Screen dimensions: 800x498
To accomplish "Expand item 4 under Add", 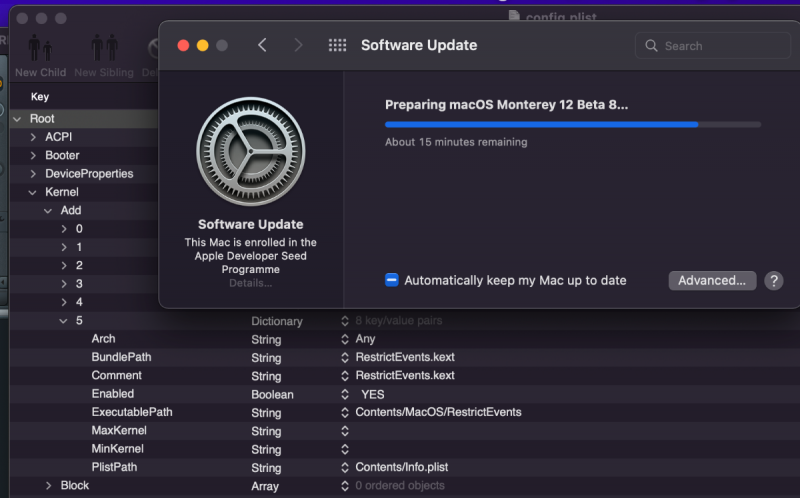I will click(64, 303).
